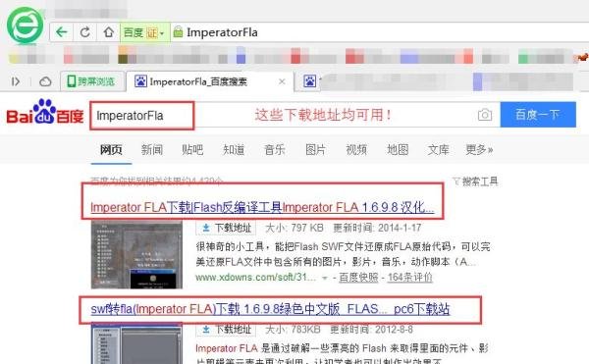Switch to the ImperatorFla_百度搜索 tab
This screenshot has height=364, width=589.
(198, 81)
